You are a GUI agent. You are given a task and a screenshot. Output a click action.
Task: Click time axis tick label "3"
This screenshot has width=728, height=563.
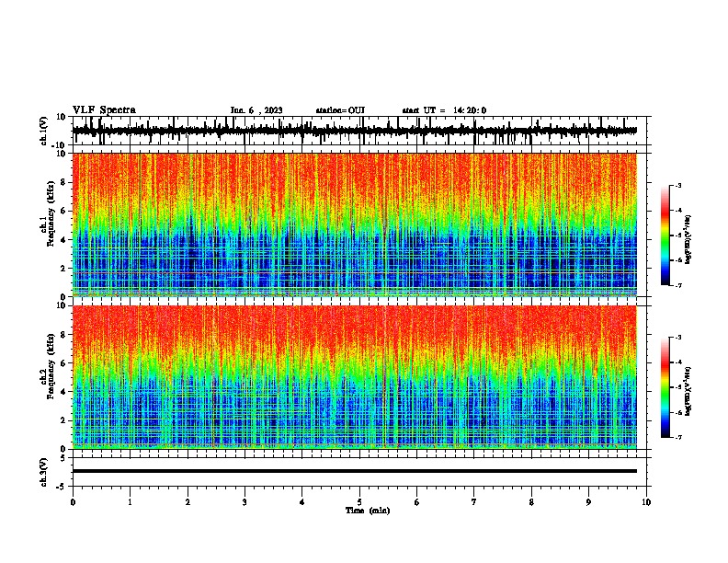245,502
